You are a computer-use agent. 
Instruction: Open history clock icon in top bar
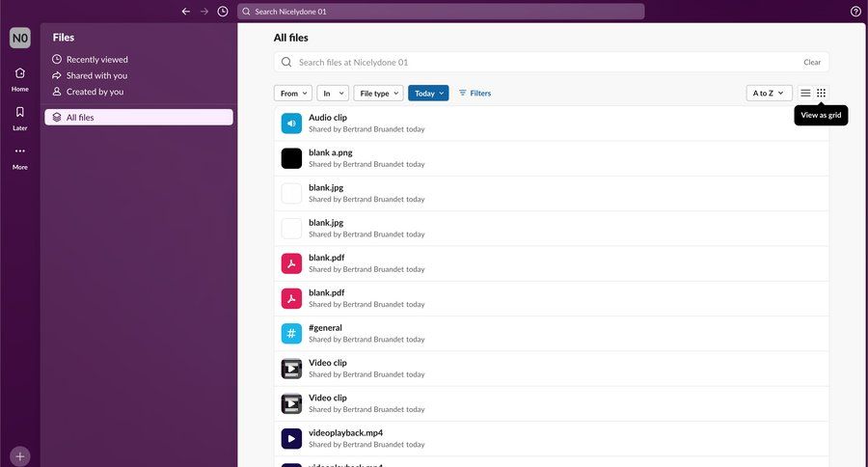click(x=223, y=11)
